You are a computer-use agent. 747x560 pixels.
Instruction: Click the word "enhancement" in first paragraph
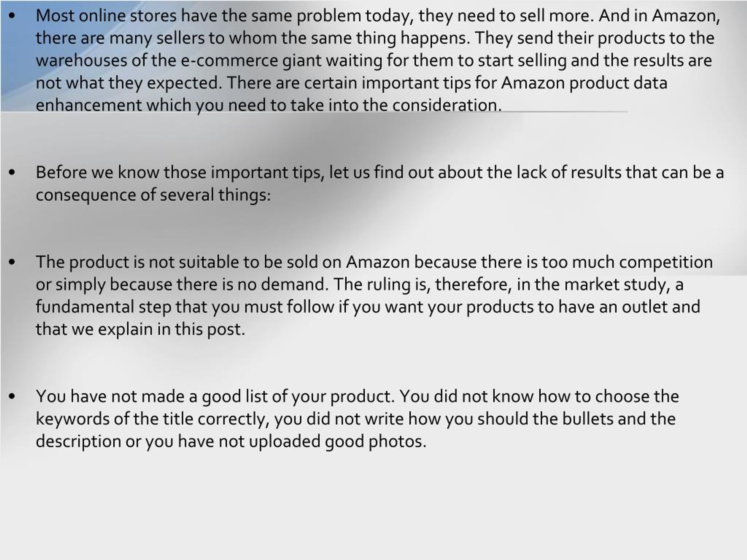pos(88,105)
